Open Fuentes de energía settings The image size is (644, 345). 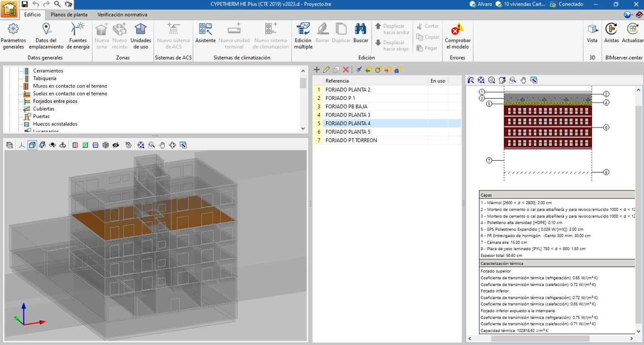point(78,36)
